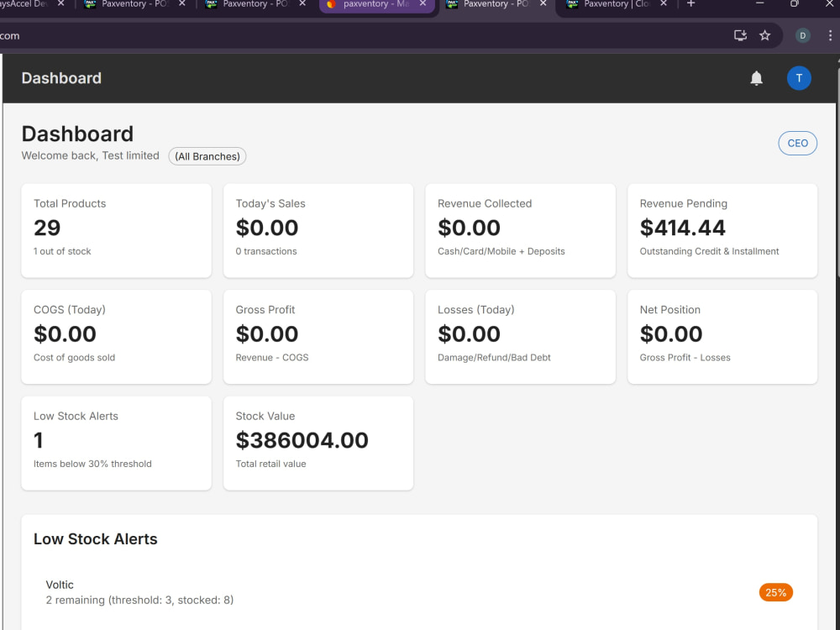Click the '2 remaining (threshold: 3, stocked: 8)' text
The height and width of the screenshot is (630, 840).
click(x=139, y=600)
